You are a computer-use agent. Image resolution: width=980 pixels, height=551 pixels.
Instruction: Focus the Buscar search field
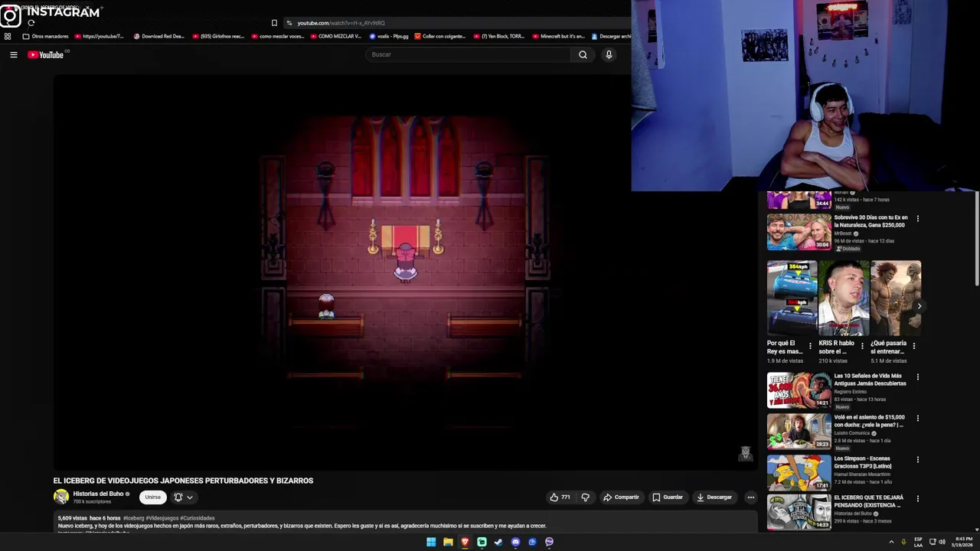[x=469, y=54]
